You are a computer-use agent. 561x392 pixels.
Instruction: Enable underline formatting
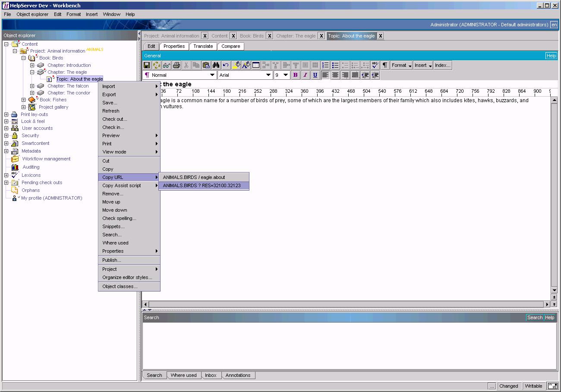click(x=315, y=75)
